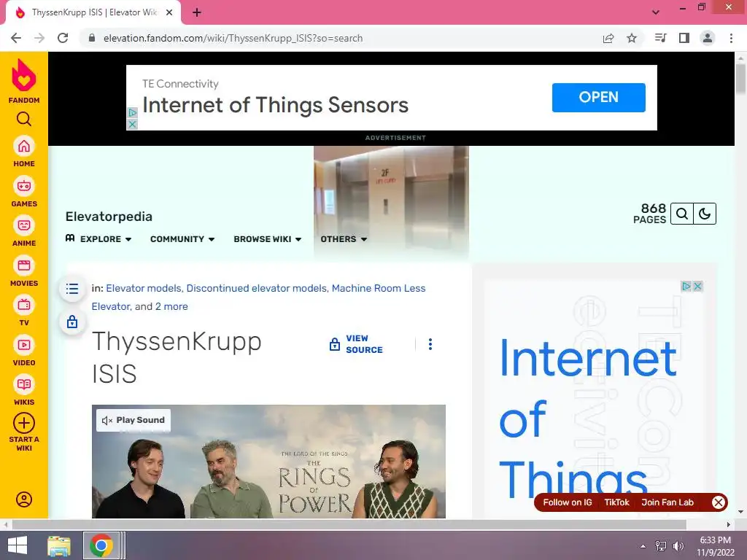Click the wiki search magnifier button
This screenshot has width=747, height=560.
pos(682,214)
